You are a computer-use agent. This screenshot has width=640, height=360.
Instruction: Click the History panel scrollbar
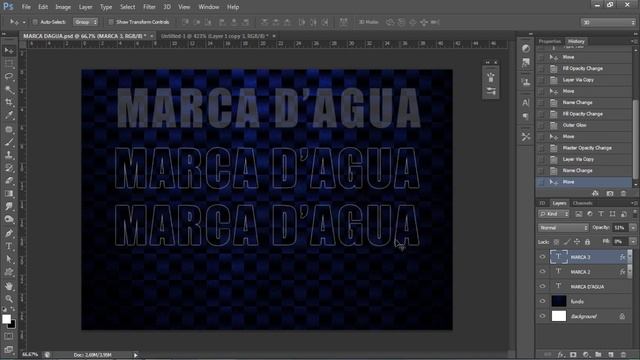[635, 139]
